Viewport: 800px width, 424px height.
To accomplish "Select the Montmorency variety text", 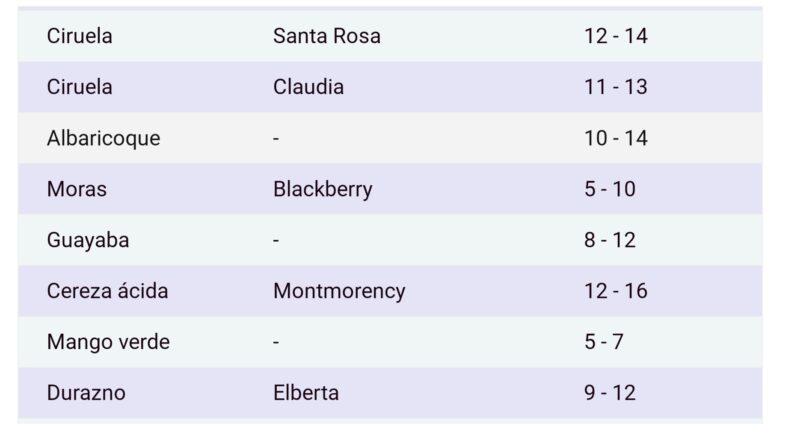I will tap(339, 291).
